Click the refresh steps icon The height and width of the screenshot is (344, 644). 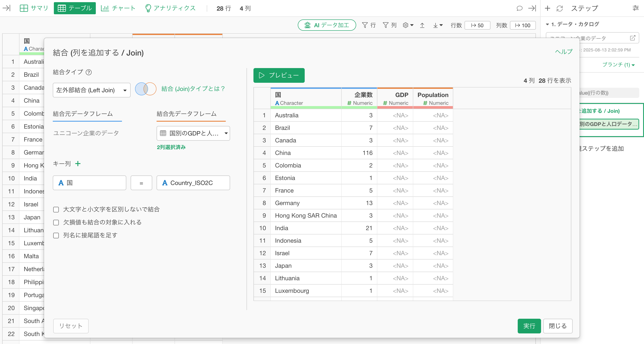560,8
